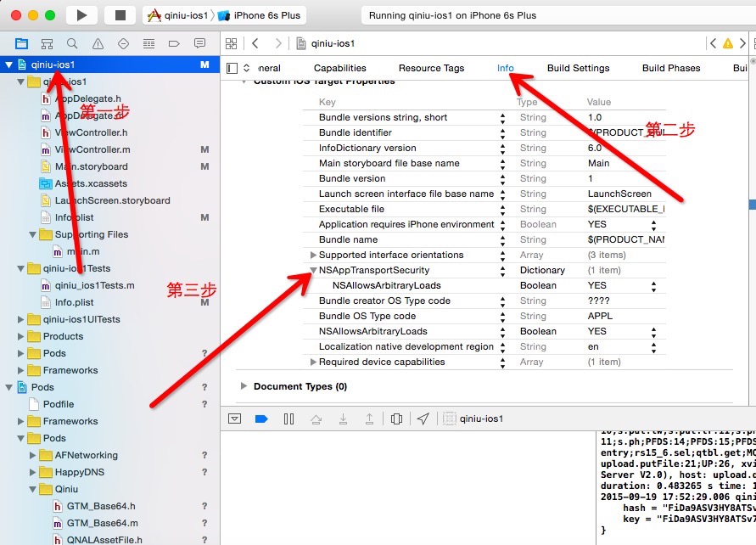Open LaunchScreen.storyboard file
Viewport: 756px width, 545px height.
point(105,200)
